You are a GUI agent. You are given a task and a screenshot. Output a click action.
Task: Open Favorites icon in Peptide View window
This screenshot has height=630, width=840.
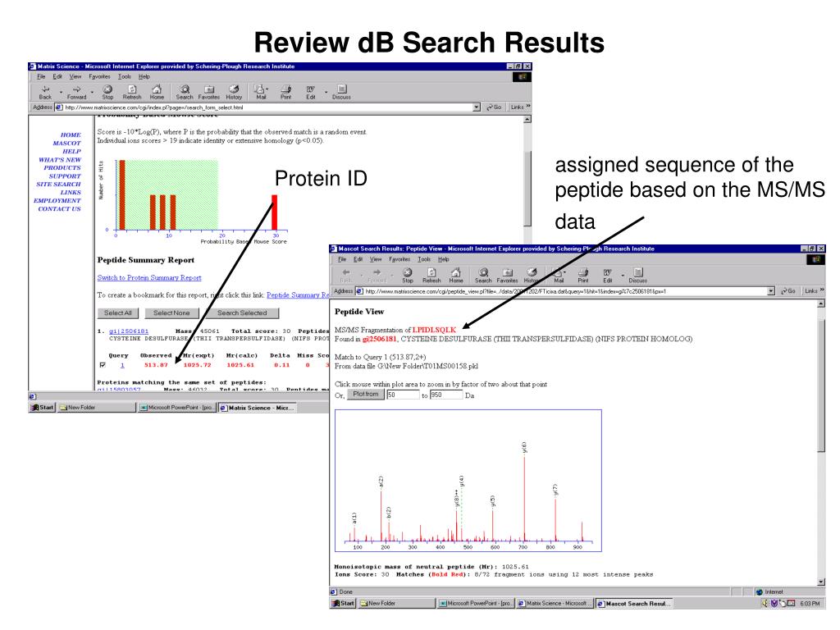pos(507,276)
